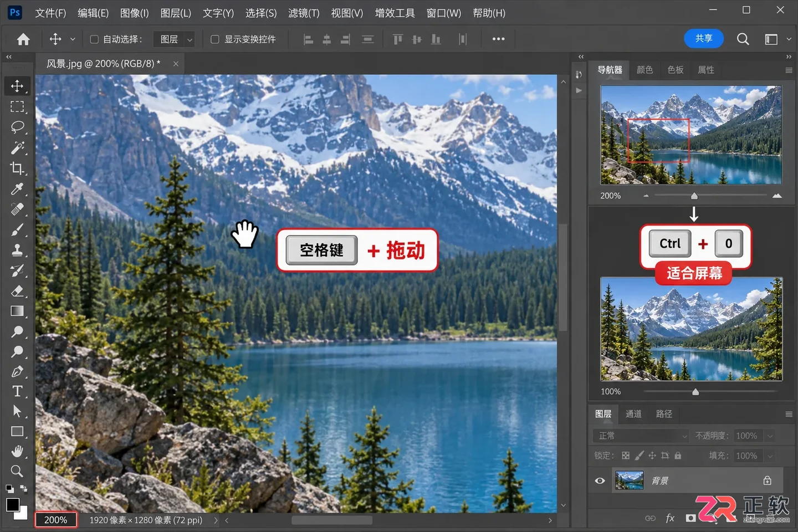The height and width of the screenshot is (532, 798).
Task: Open workspace switcher dropdown at top right
Action: [789, 39]
